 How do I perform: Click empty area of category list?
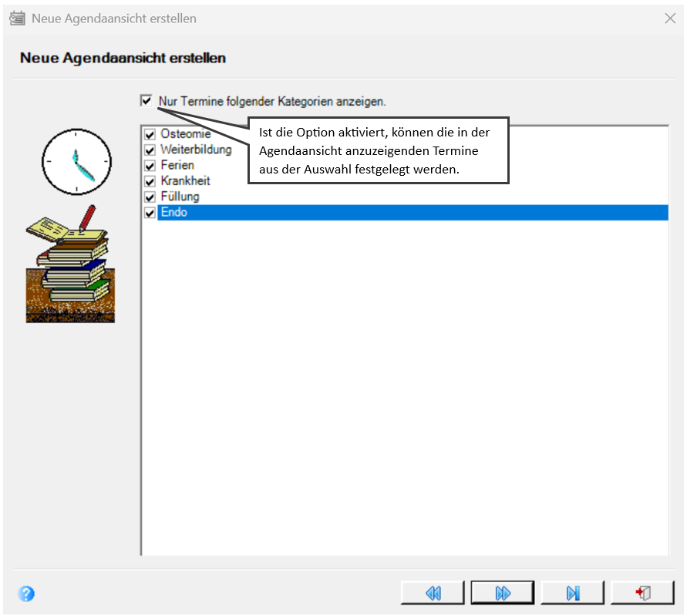click(x=405, y=385)
